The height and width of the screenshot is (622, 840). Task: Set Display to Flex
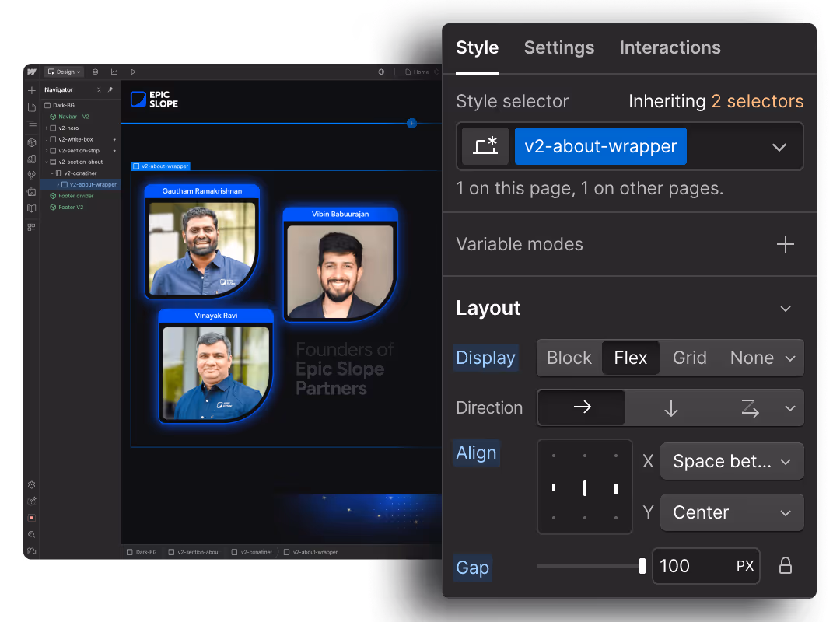631,358
